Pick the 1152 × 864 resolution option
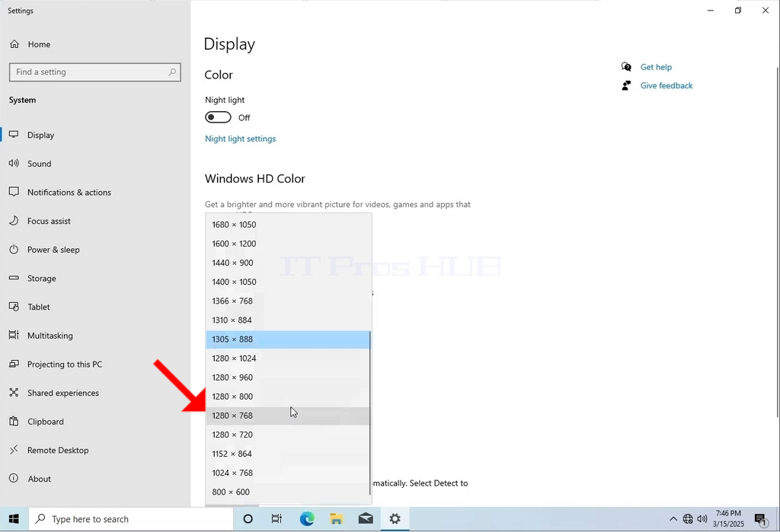Screen dimensions: 780x532 click(x=288, y=454)
